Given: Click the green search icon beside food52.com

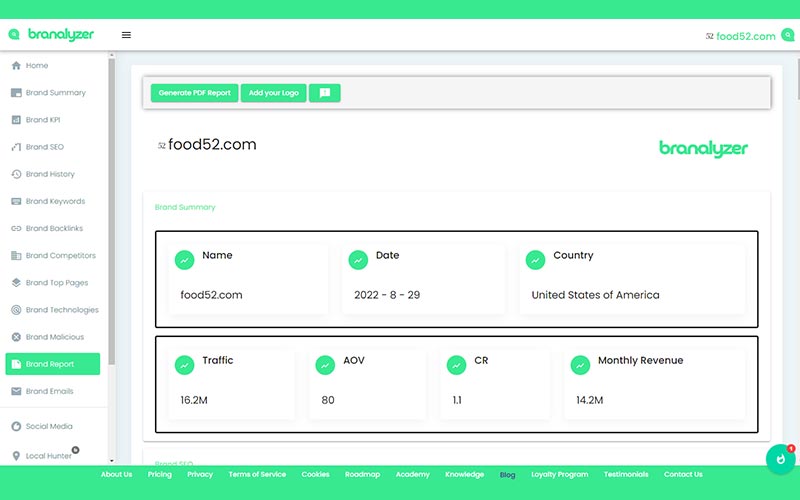Looking at the screenshot, I should (x=788, y=35).
